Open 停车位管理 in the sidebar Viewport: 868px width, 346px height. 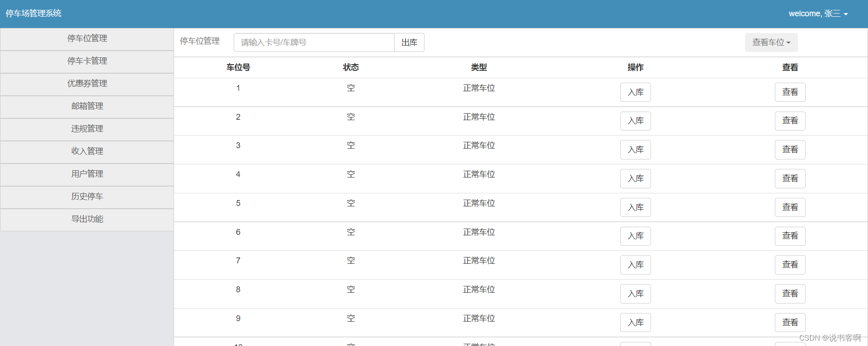pos(87,39)
